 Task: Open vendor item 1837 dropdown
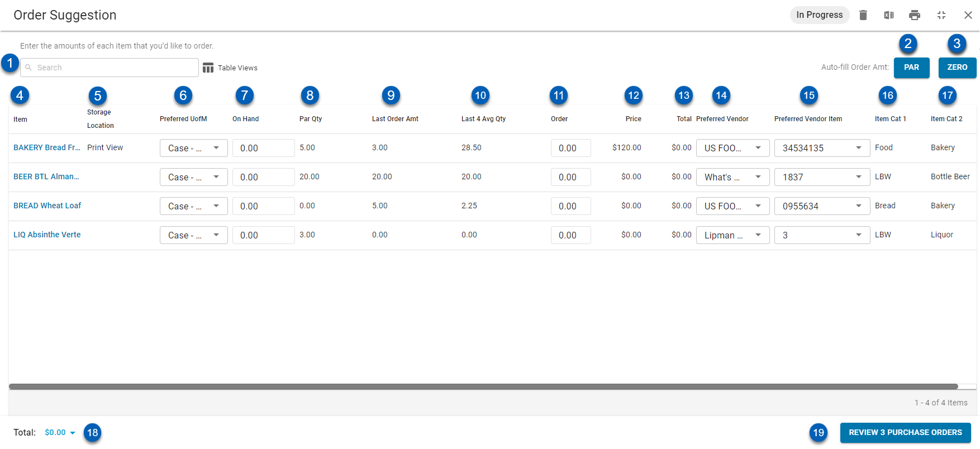point(822,177)
